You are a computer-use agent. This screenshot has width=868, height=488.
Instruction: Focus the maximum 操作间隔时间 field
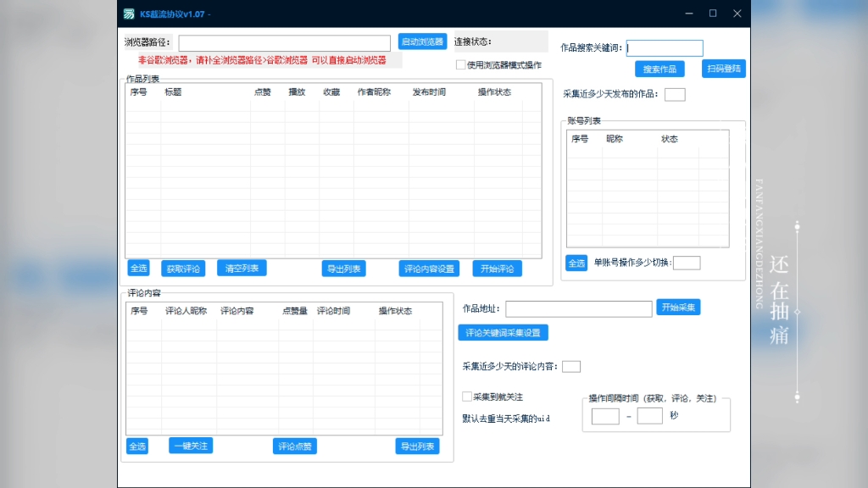650,415
